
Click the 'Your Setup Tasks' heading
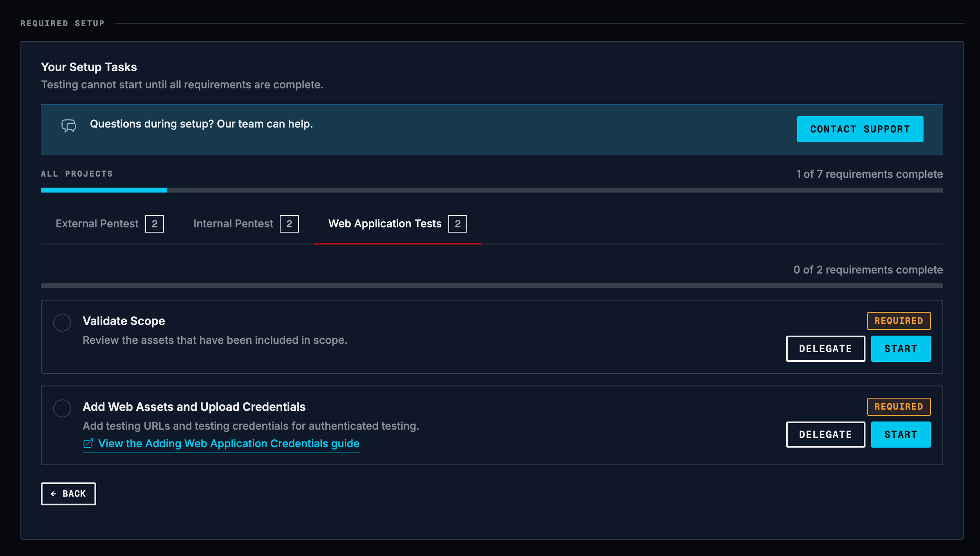(x=89, y=67)
